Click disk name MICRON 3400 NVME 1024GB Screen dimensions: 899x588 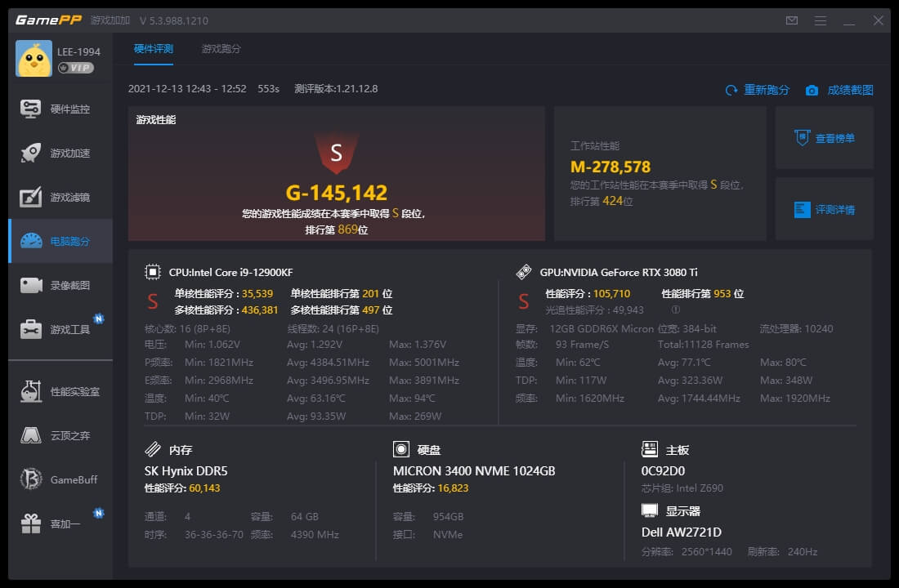(474, 471)
